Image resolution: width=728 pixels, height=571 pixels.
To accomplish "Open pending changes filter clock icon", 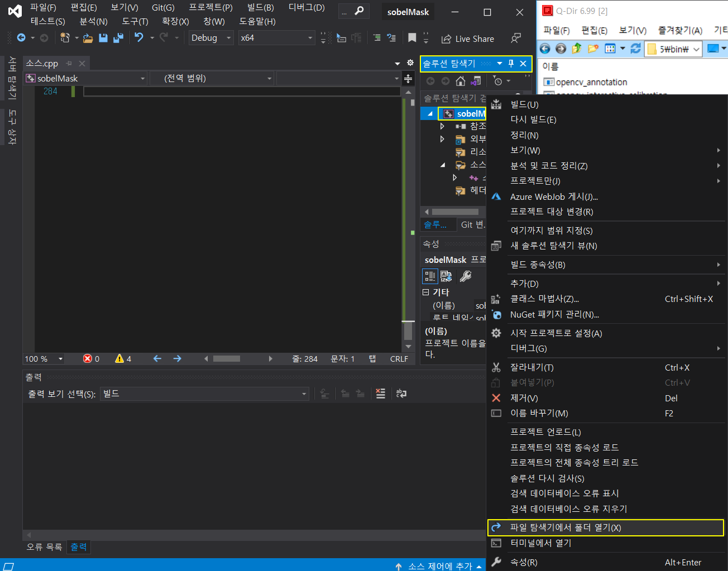I will tap(498, 81).
